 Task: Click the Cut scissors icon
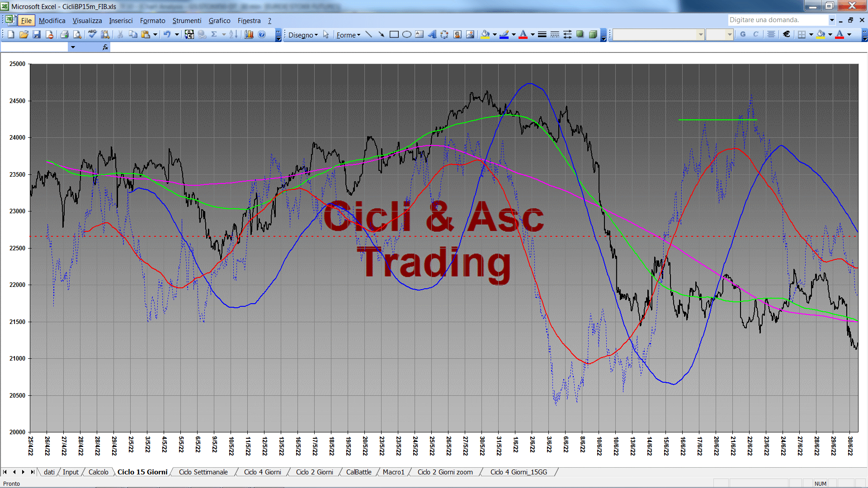pos(120,34)
